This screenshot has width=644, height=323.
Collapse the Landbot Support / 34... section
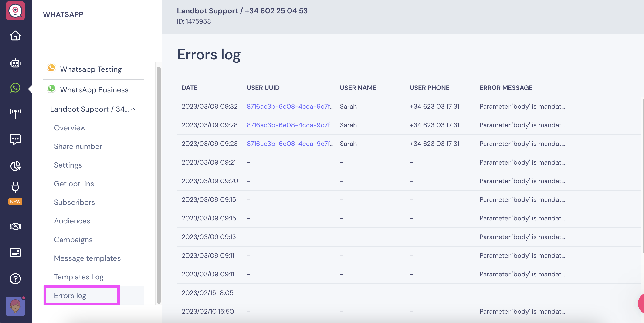(x=133, y=109)
